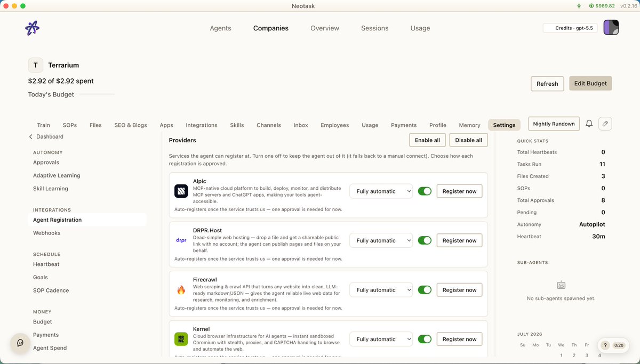The height and width of the screenshot is (364, 640).
Task: Open Alpic approval mode dropdown
Action: (x=381, y=191)
